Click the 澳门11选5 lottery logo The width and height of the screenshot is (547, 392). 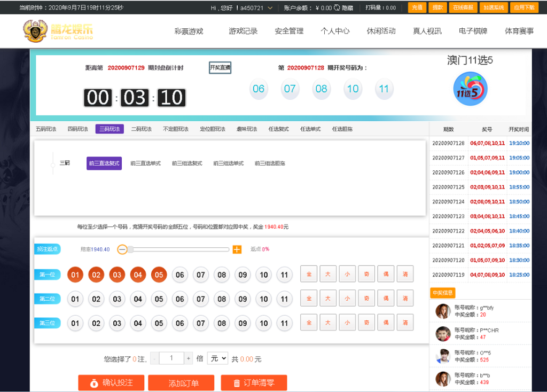pyautogui.click(x=470, y=89)
